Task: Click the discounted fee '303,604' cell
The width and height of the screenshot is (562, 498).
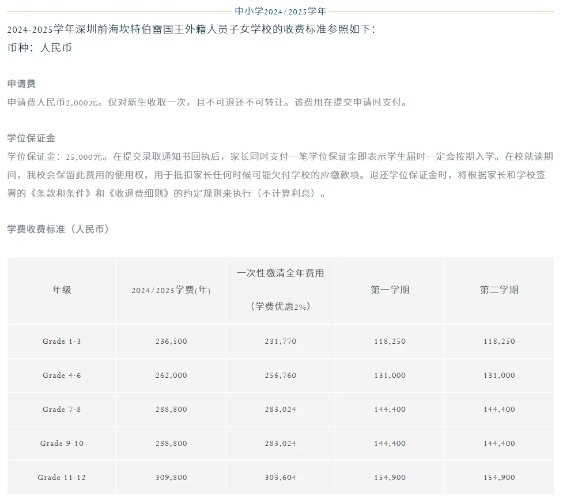Action: click(x=281, y=477)
